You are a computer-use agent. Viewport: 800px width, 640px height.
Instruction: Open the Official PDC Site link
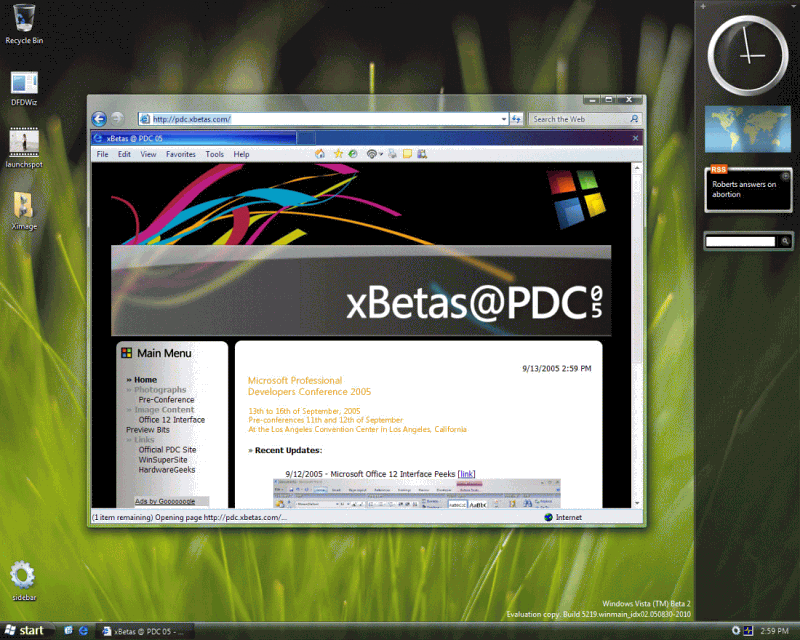[167, 450]
